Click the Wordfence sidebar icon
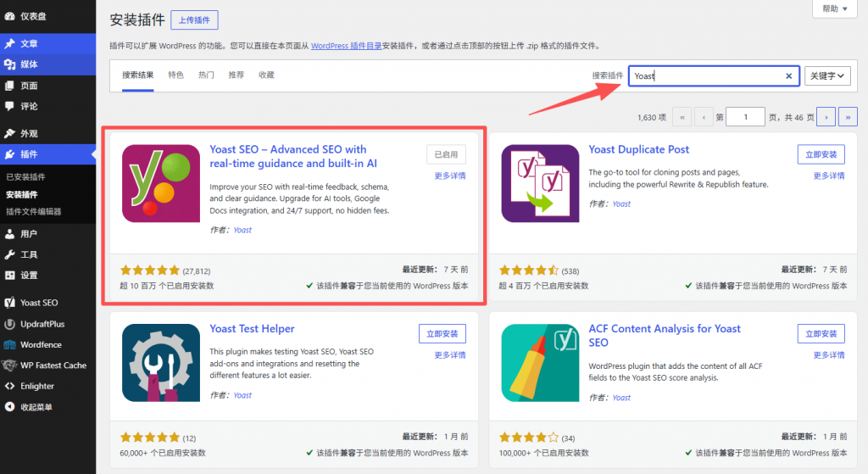The height and width of the screenshot is (474, 868). 9,344
